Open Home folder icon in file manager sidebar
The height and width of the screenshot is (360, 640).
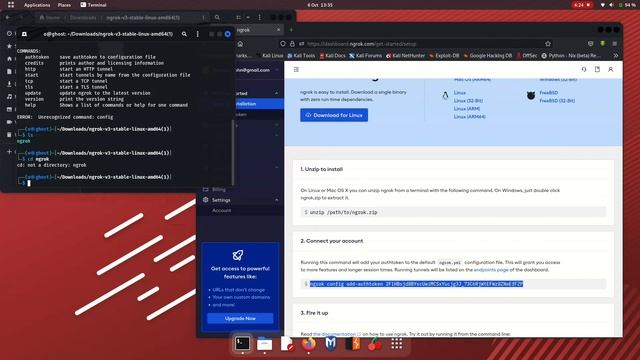[x=9, y=59]
